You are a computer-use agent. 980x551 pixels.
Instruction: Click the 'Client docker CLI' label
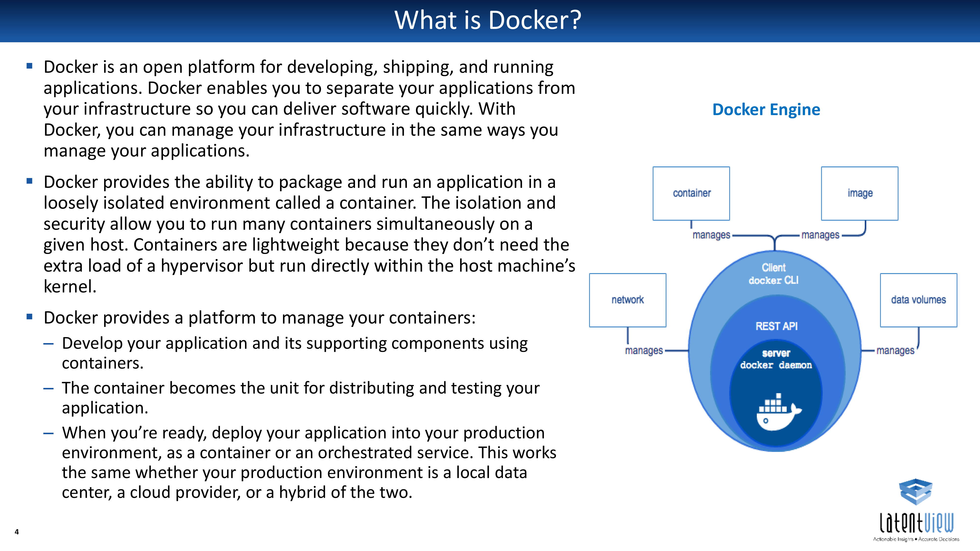pyautogui.click(x=774, y=274)
